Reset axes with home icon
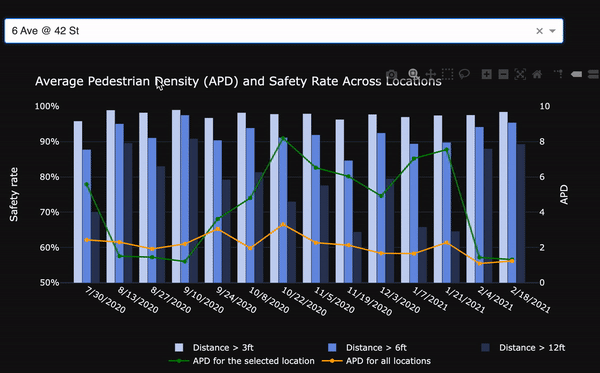Viewport: 600px width, 373px height. coord(537,74)
